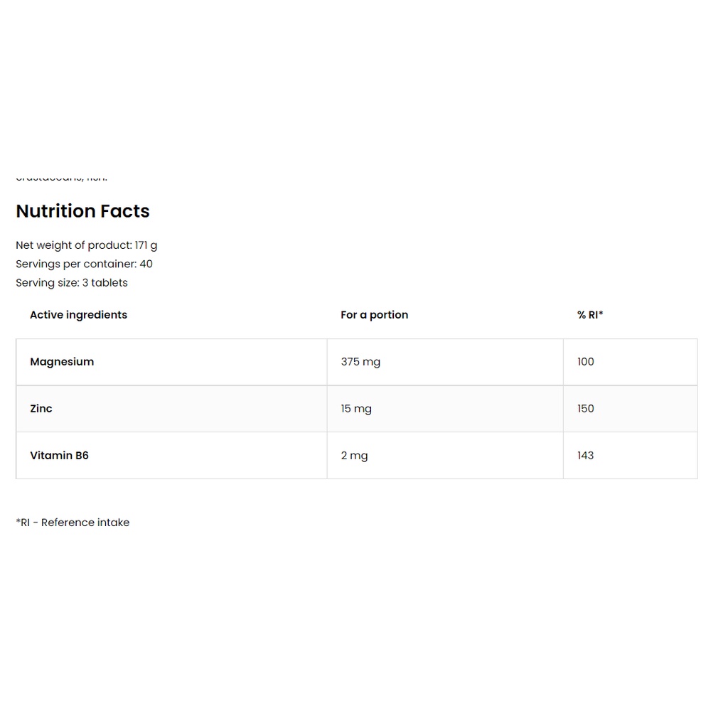Viewport: 728px width, 728px height.
Task: Select the Zinc row label
Action: pos(41,409)
